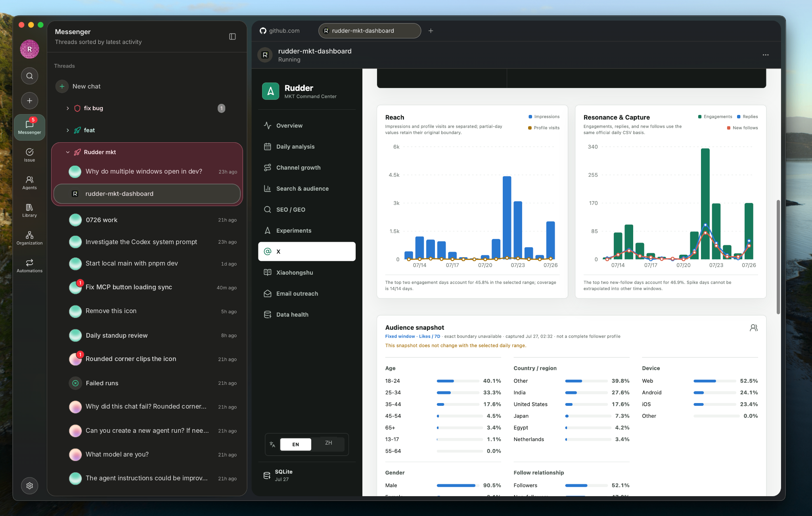Collapse the Rudder mkt thread group
This screenshot has height=516, width=812.
[x=67, y=152]
